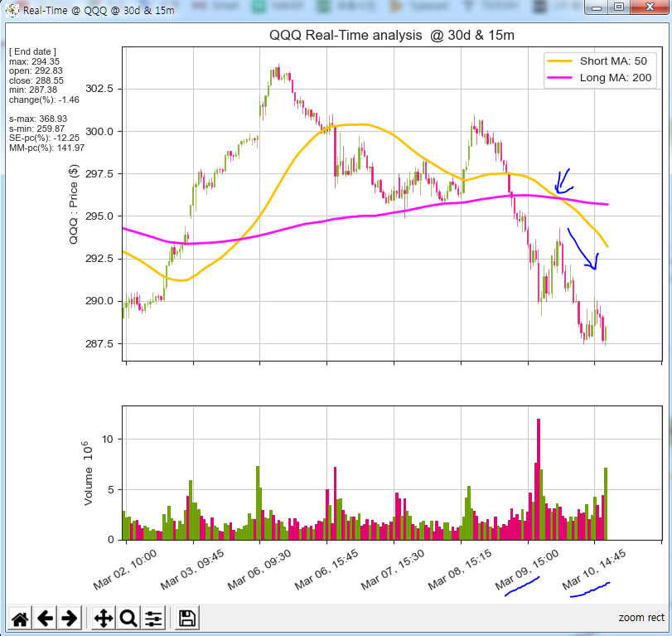Click the 295.0 price tick label
The image size is (672, 636).
click(99, 216)
